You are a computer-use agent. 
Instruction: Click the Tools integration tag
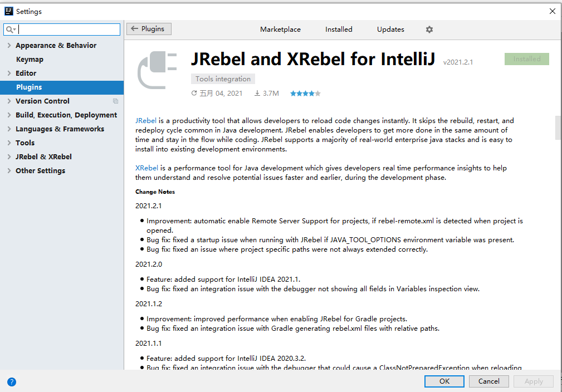223,79
